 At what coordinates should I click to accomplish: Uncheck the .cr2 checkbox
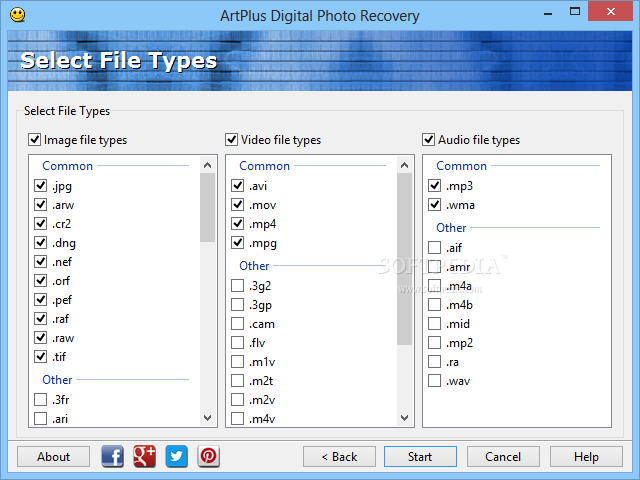coord(40,224)
